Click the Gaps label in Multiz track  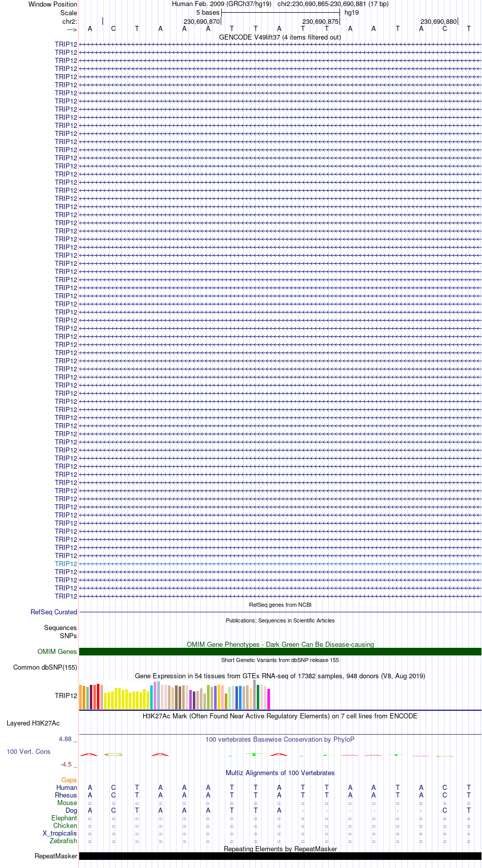pos(69,780)
